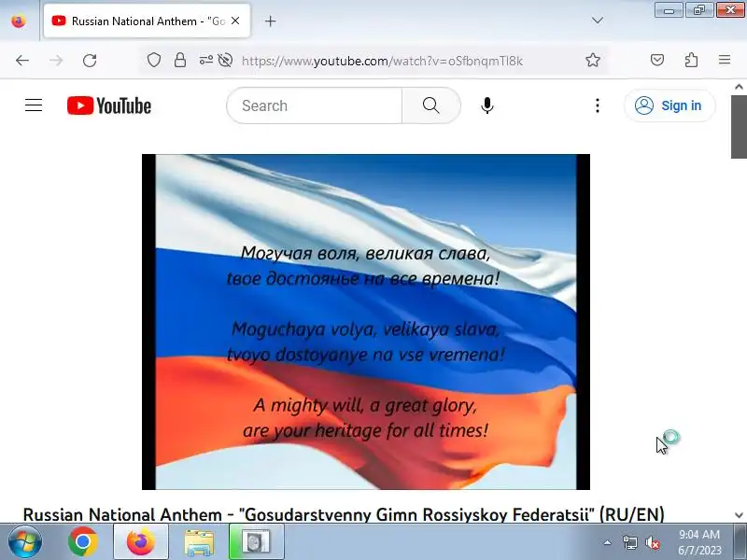The height and width of the screenshot is (560, 747).
Task: Click the Sign in button
Action: click(669, 105)
